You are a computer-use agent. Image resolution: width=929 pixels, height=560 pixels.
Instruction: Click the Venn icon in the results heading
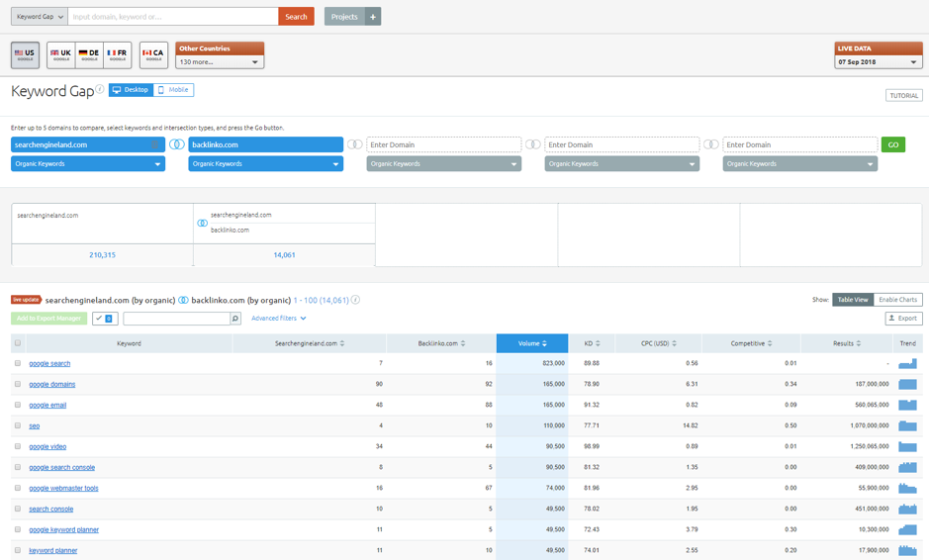coord(184,300)
